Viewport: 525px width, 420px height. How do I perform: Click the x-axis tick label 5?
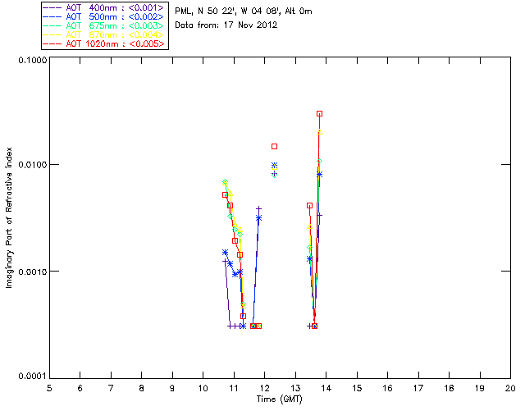[49, 388]
